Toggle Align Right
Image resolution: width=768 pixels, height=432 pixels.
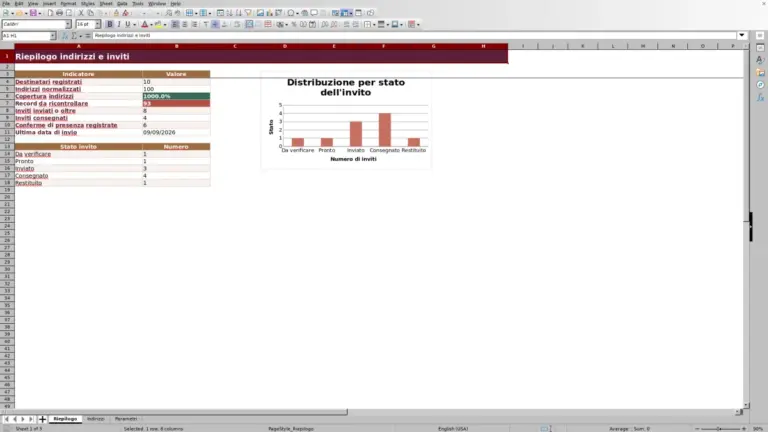point(194,24)
